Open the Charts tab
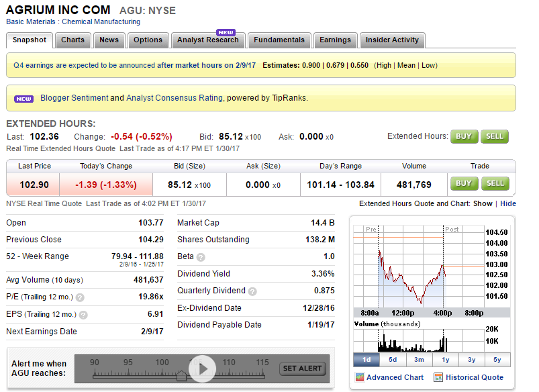The height and width of the screenshot is (392, 539). pyautogui.click(x=73, y=40)
